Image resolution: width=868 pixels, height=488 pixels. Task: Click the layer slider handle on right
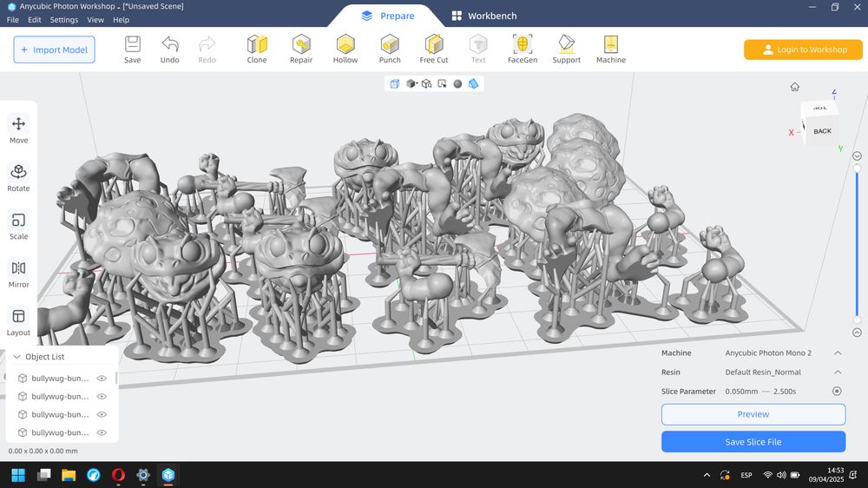point(857,168)
